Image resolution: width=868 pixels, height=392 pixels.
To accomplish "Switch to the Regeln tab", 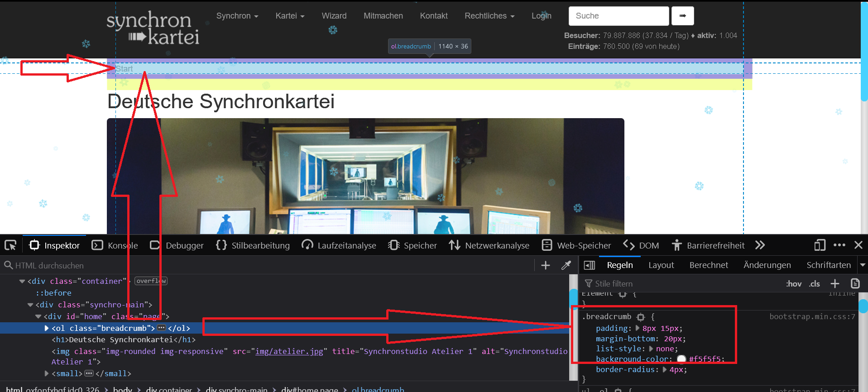I will point(620,265).
